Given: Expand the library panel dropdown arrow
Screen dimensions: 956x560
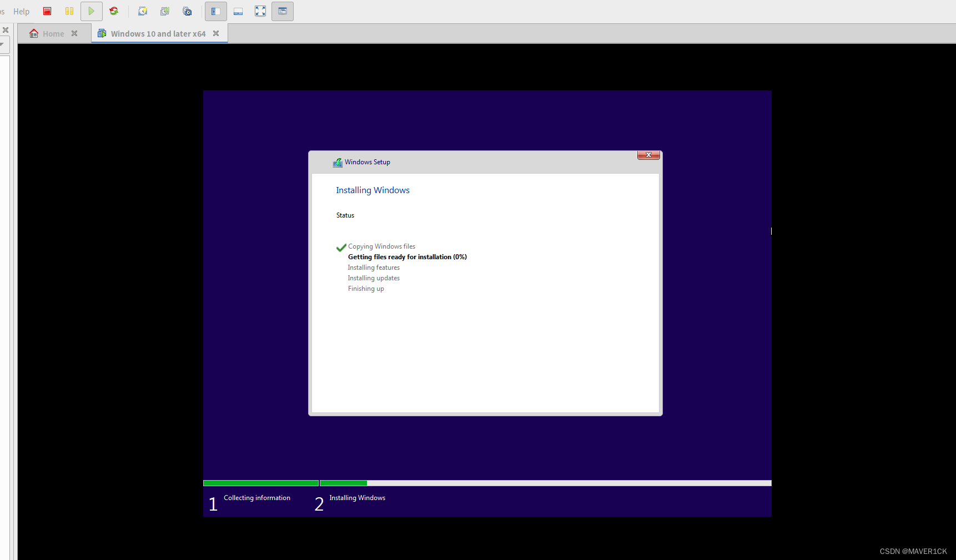Looking at the screenshot, I should point(3,44).
